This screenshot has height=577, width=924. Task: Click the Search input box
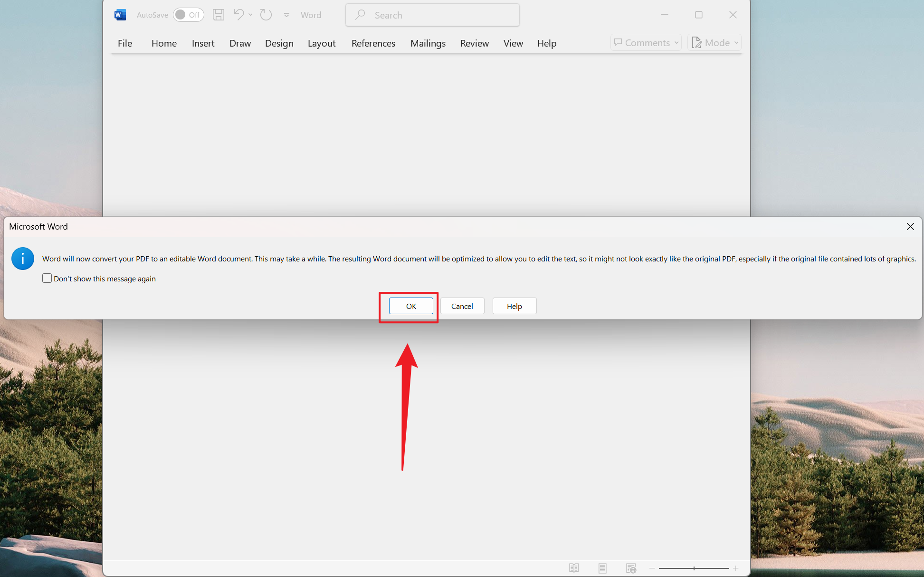432,15
